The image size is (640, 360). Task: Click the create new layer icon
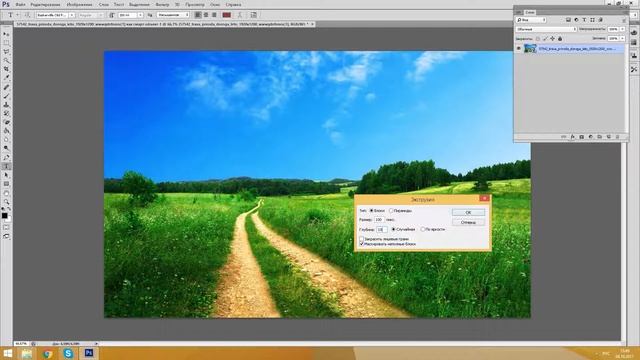click(x=609, y=137)
